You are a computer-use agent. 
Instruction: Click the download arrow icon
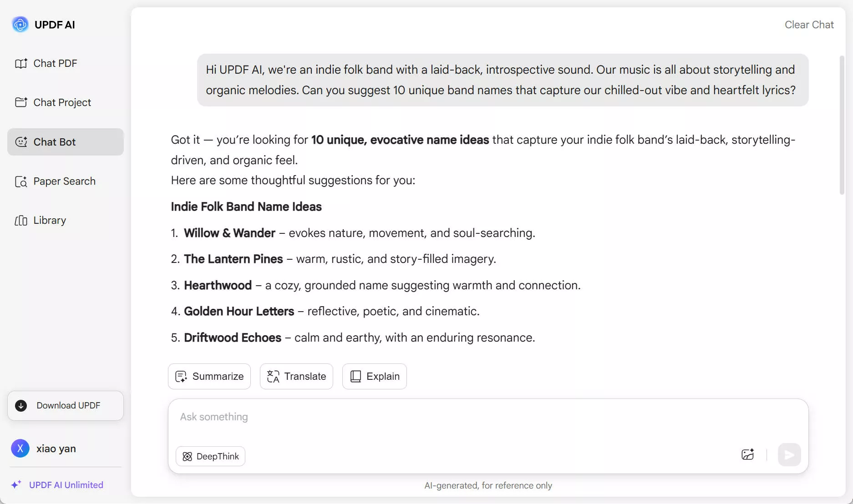[x=21, y=406]
